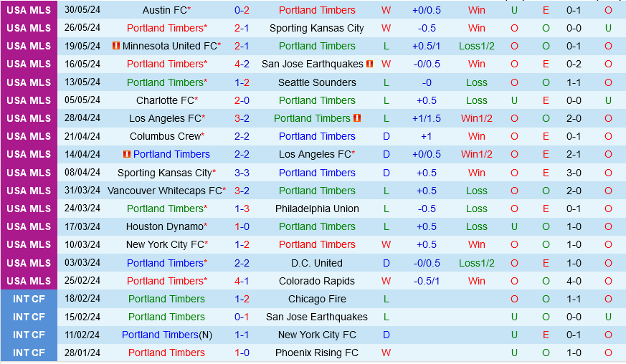626x364 pixels.
Task: Select Philadelphia Union team name
Action: (x=317, y=209)
